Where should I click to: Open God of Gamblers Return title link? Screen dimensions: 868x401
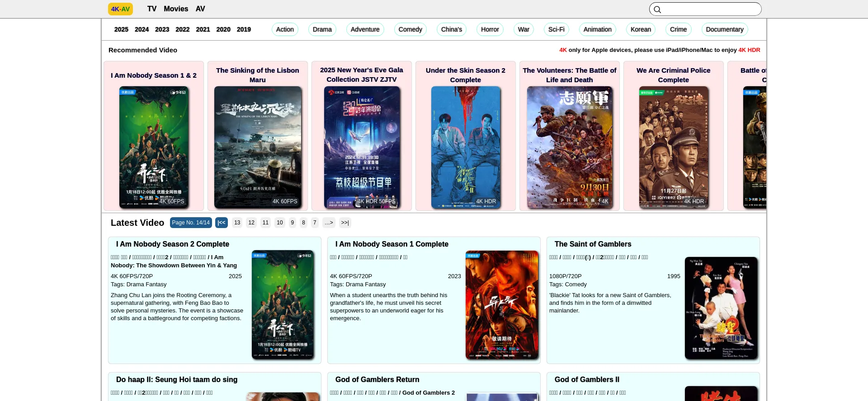[x=377, y=380]
